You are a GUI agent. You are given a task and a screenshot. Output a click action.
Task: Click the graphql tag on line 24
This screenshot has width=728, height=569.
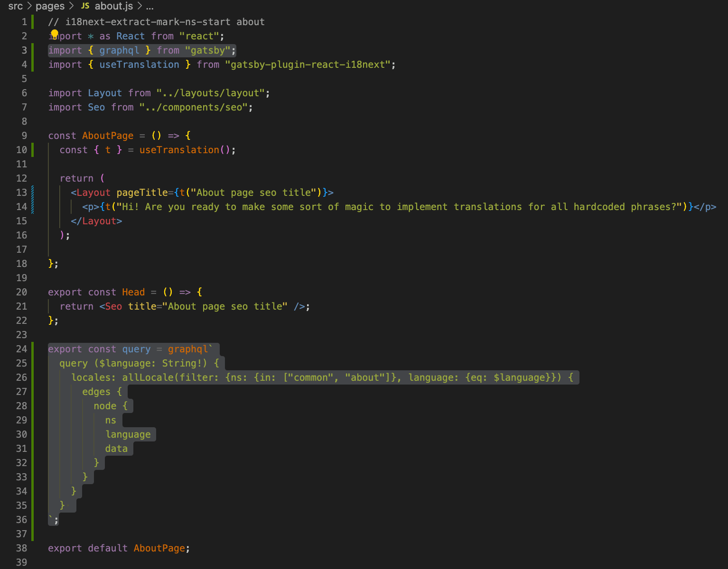tap(187, 349)
